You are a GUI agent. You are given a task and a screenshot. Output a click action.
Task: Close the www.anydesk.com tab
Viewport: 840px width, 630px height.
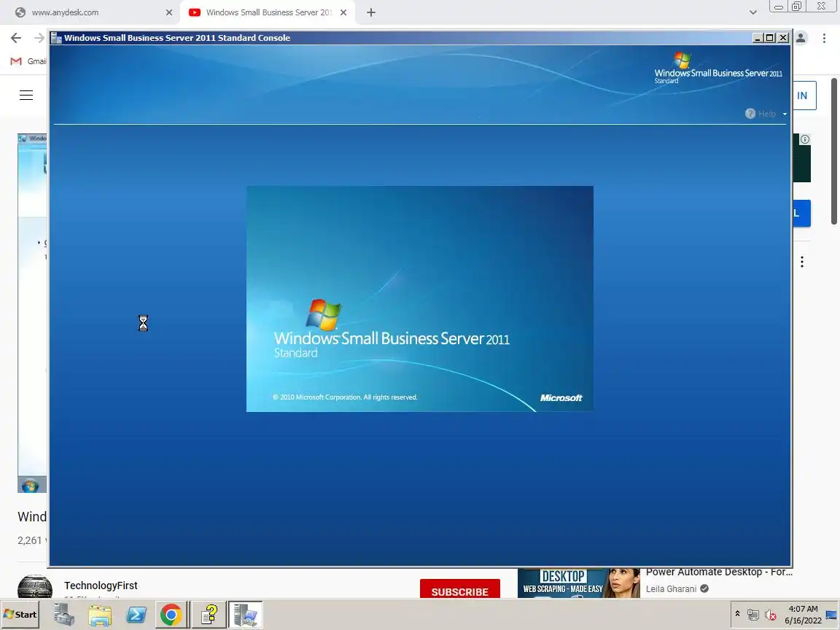pos(169,12)
